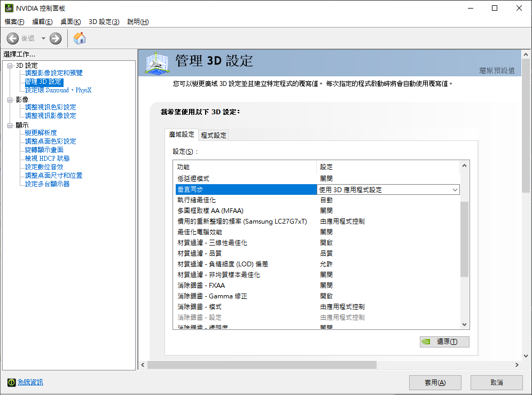The image size is (532, 395).
Task: Click the 管理 3D 設定 header icon
Action: point(157,63)
